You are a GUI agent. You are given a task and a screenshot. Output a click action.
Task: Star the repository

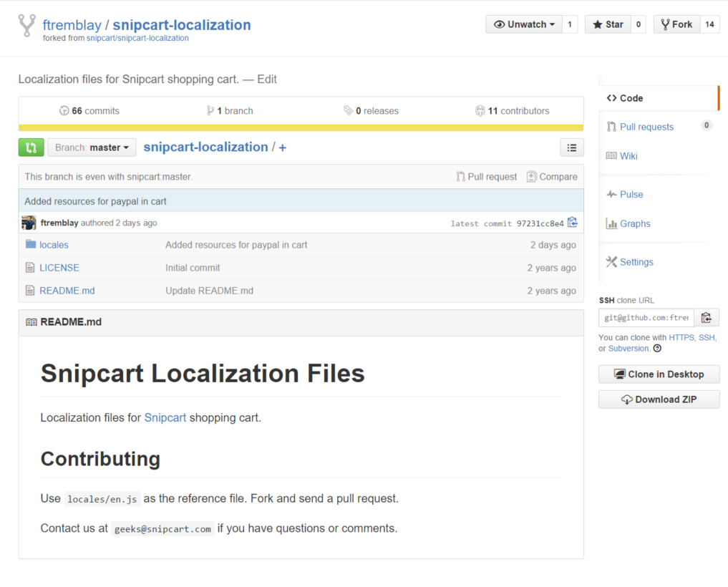607,24
